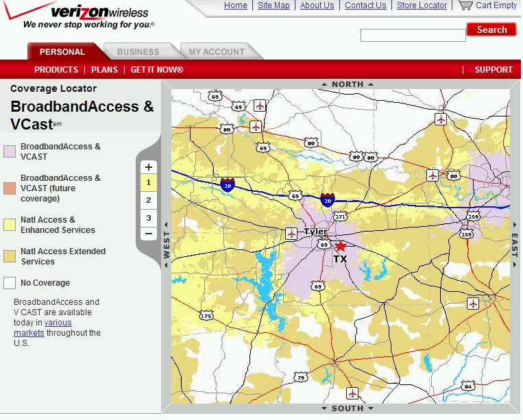Switch to the MY ACCOUNT tab
The height and width of the screenshot is (420, 523).
[x=217, y=51]
